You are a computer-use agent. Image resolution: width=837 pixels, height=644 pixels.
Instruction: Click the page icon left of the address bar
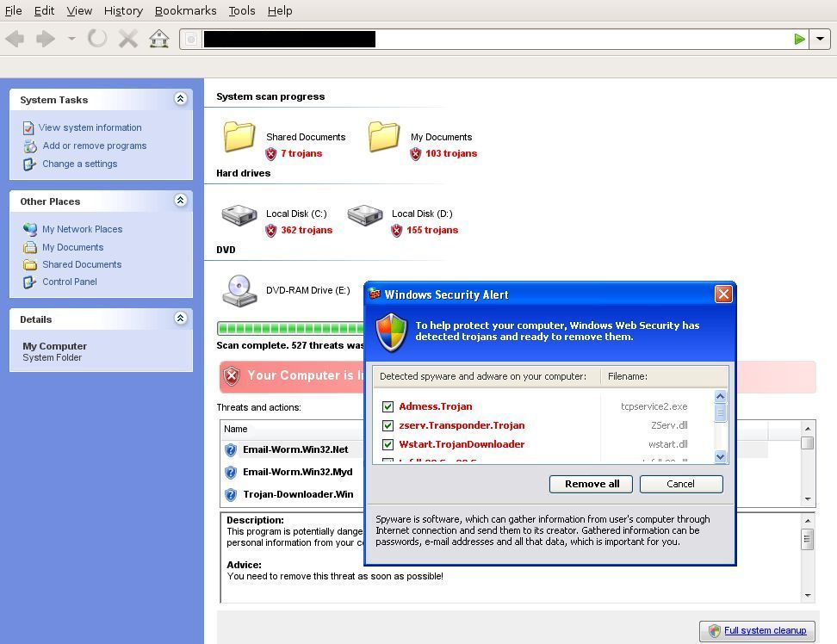[x=190, y=39]
